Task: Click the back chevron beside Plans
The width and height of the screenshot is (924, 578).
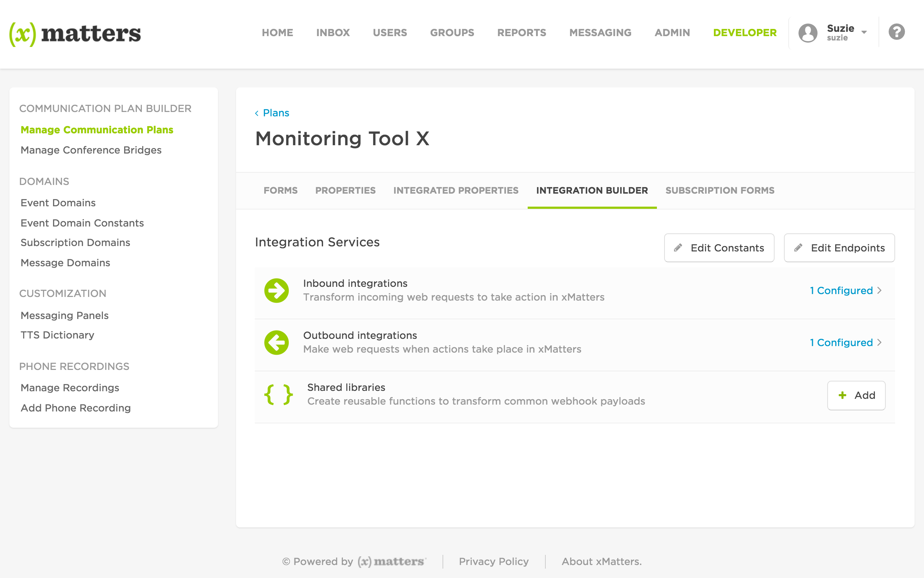Action: click(x=257, y=113)
